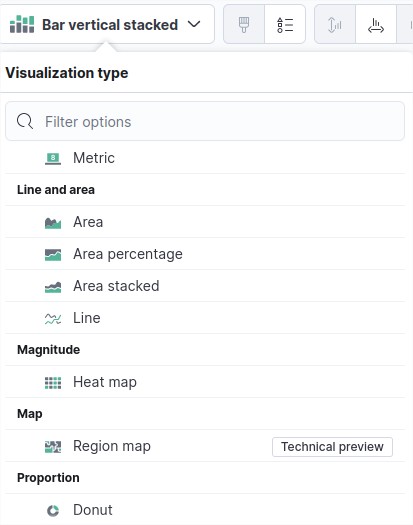Click the chevron next to Bar vertical stacked
This screenshot has width=413, height=525.
[x=194, y=24]
